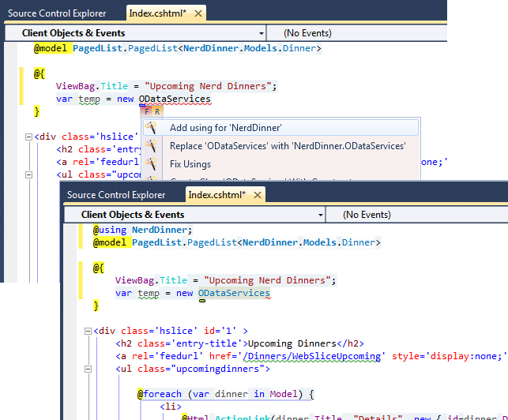The image size is (508, 420).
Task: Collapse ul class="upcomingdinners" region in bottom window
Action: [88, 369]
